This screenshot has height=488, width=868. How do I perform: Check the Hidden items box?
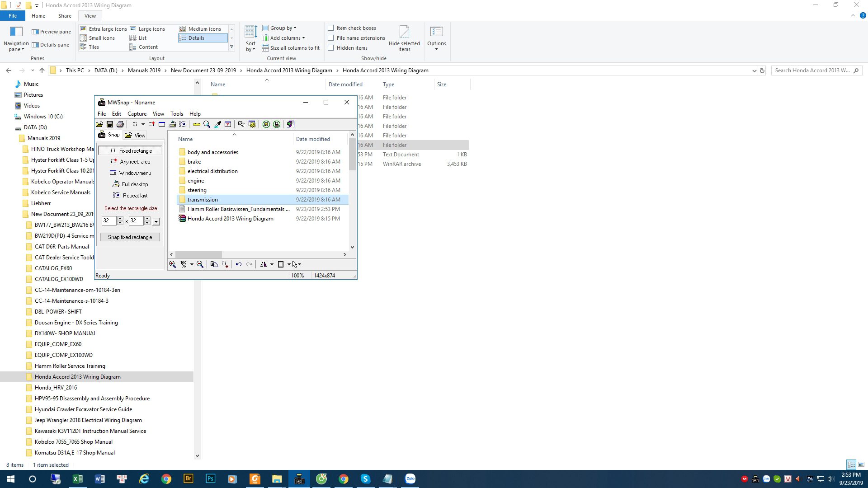(x=331, y=48)
